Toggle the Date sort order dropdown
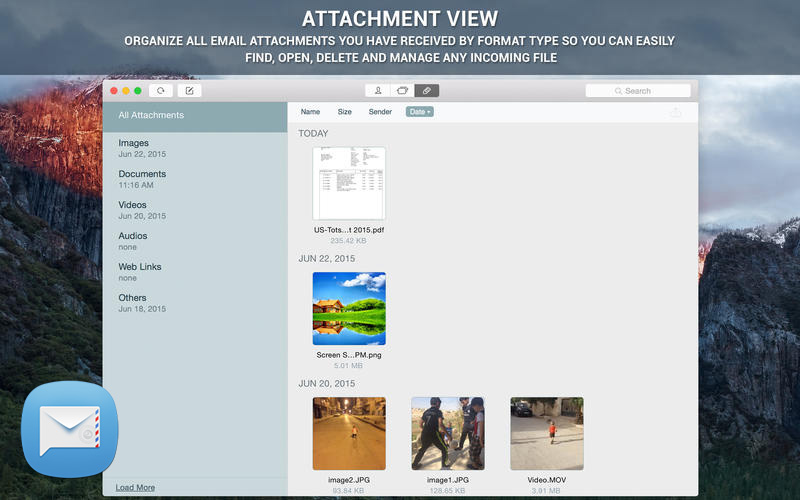Screen dimensions: 800x500 [420, 112]
